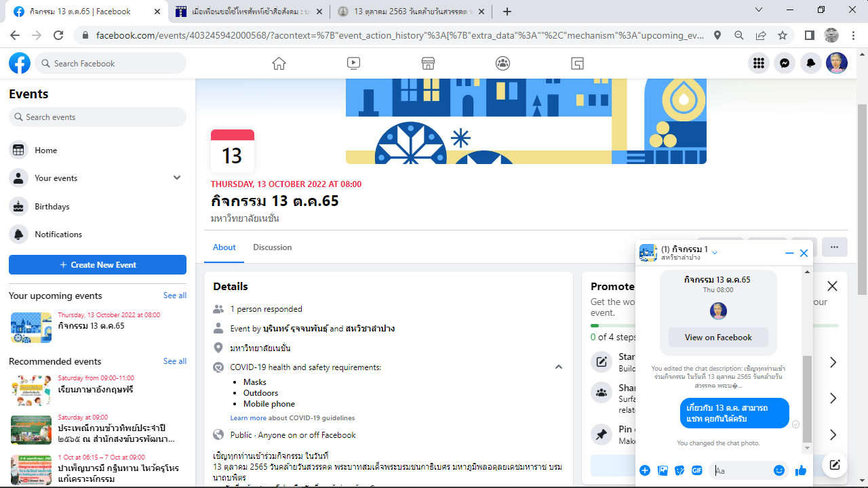Viewport: 868px width, 488px height.
Task: Open the chat plus more actions icon
Action: point(645,470)
